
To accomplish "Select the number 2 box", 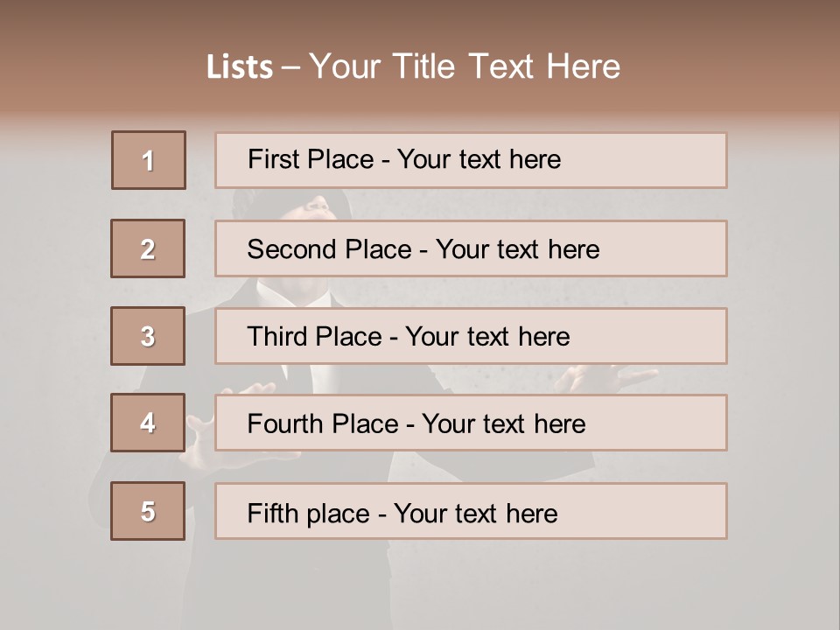I will pyautogui.click(x=148, y=248).
